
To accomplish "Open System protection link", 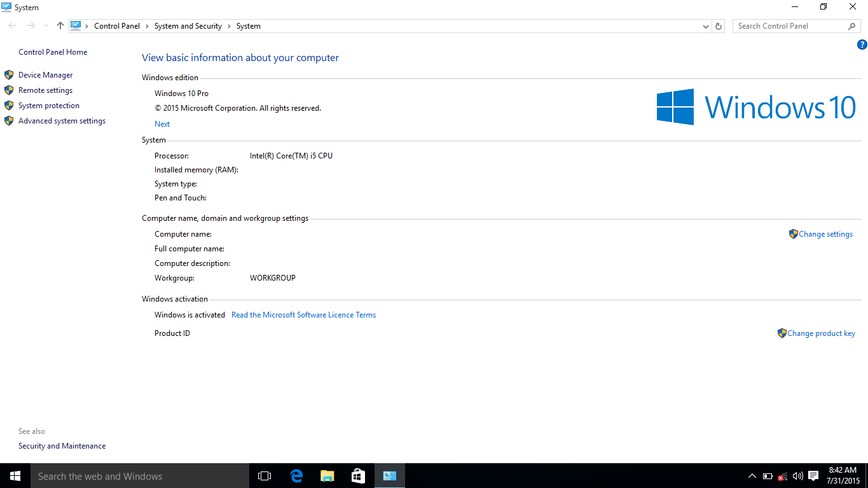I will pos(49,106).
